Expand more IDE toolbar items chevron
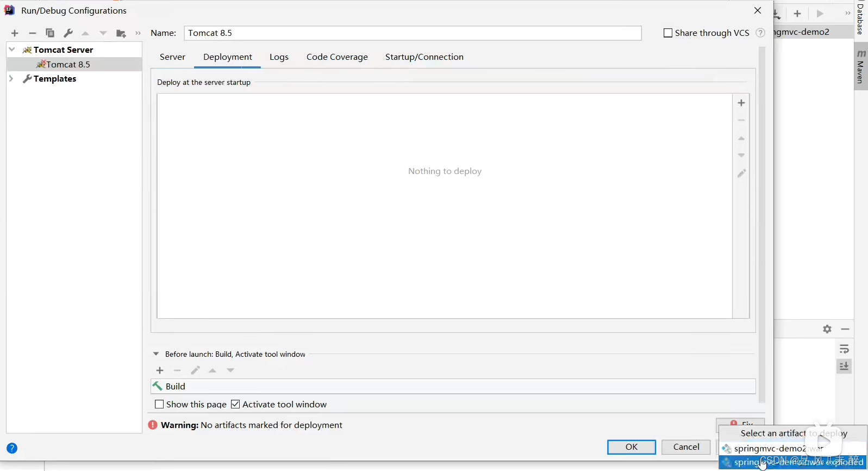 pyautogui.click(x=847, y=14)
